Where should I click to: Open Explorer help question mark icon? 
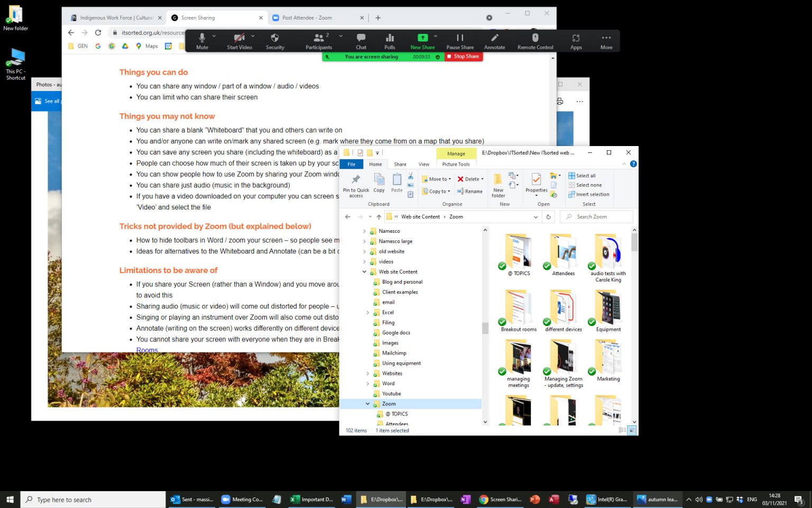coord(633,164)
